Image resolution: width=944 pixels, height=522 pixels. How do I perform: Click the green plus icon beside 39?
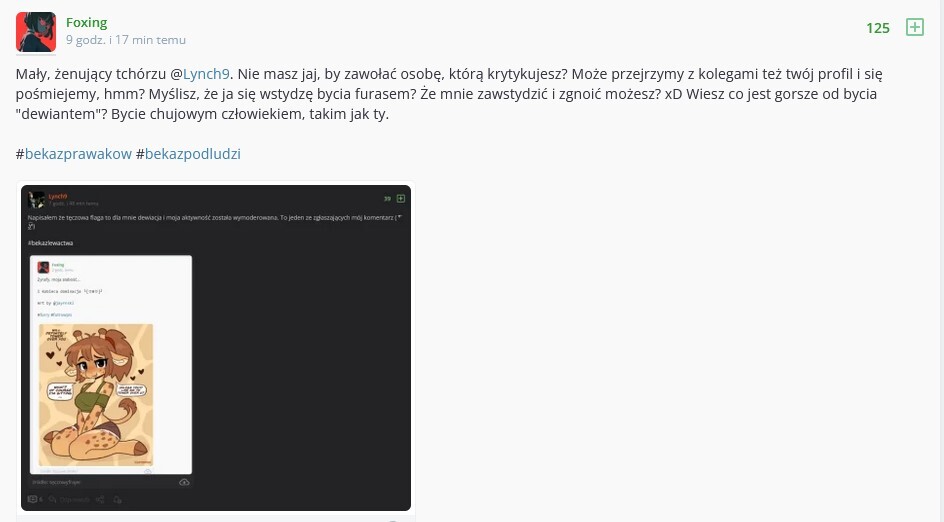pyautogui.click(x=401, y=198)
